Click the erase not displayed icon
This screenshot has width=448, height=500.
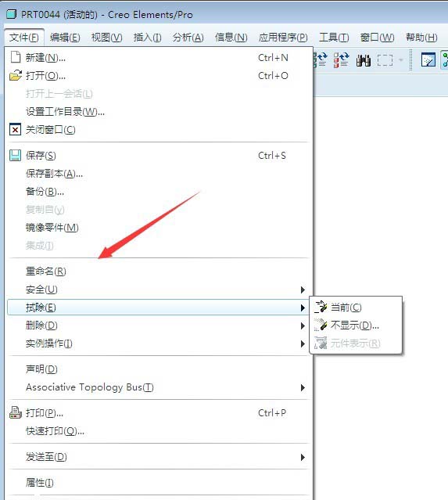(x=321, y=325)
